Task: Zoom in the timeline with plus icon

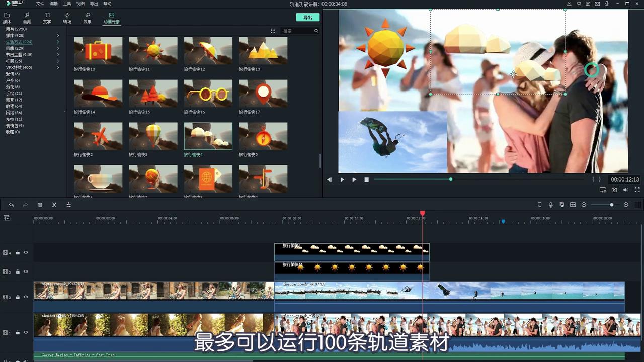Action: pos(626,205)
